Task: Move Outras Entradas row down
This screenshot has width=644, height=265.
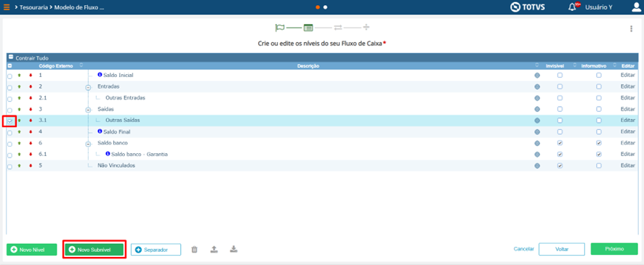Action: coord(31,98)
